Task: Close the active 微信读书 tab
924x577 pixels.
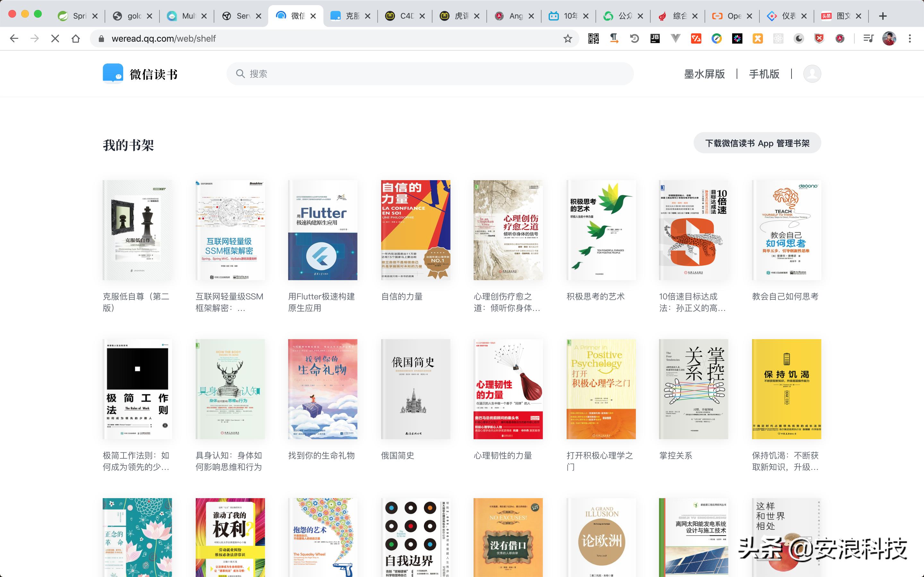Action: [x=313, y=16]
